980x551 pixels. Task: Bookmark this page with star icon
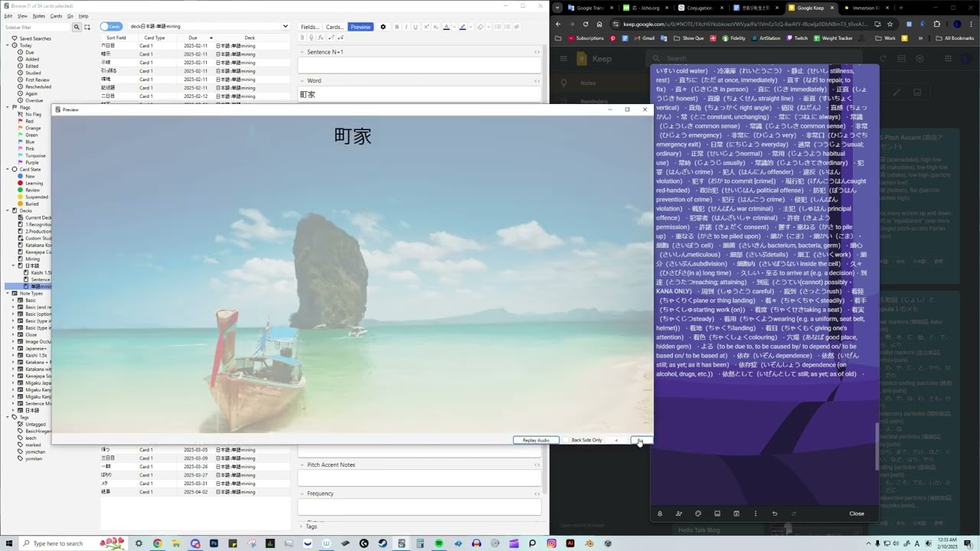[890, 24]
